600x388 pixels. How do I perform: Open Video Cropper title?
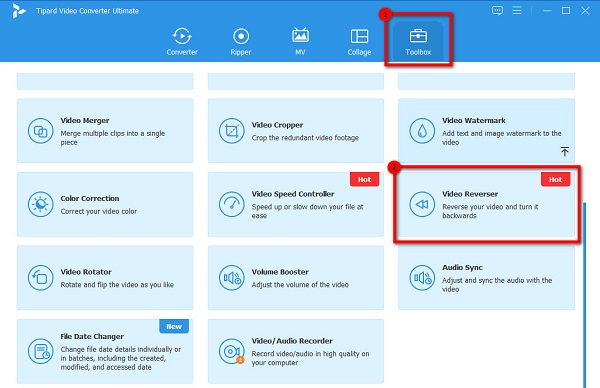pyautogui.click(x=277, y=125)
